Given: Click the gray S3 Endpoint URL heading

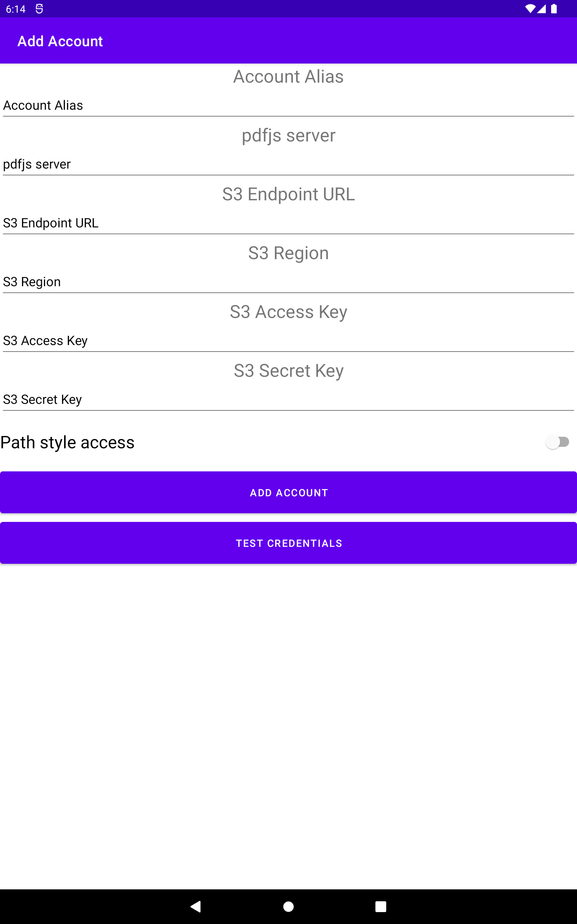Looking at the screenshot, I should [288, 194].
